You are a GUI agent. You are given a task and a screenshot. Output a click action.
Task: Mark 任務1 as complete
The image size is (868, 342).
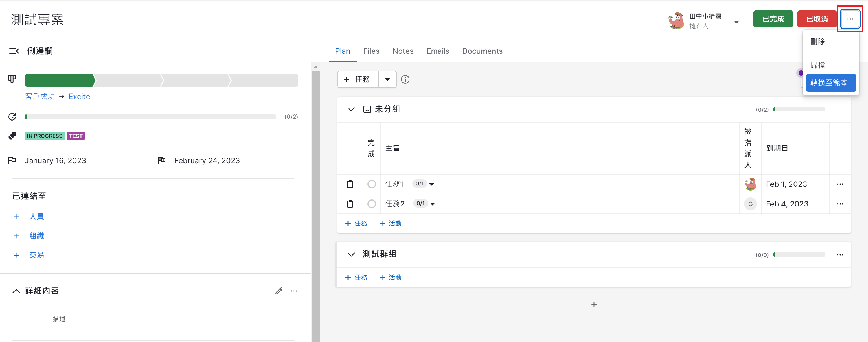coord(372,184)
